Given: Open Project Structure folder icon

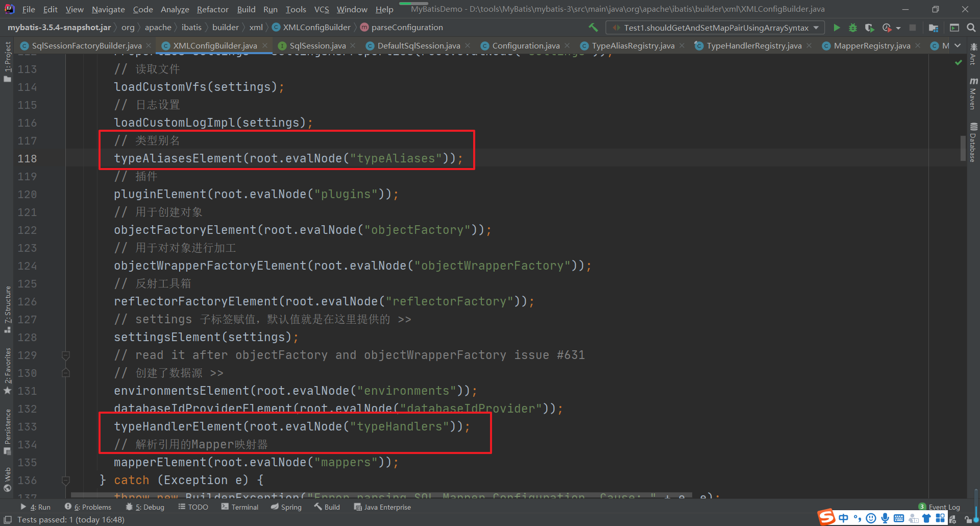Looking at the screenshot, I should (934, 28).
